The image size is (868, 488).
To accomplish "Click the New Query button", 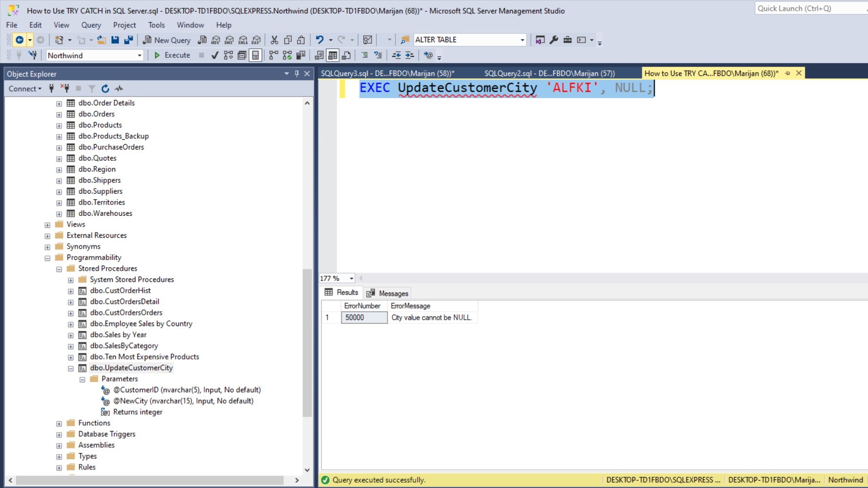I will point(167,40).
